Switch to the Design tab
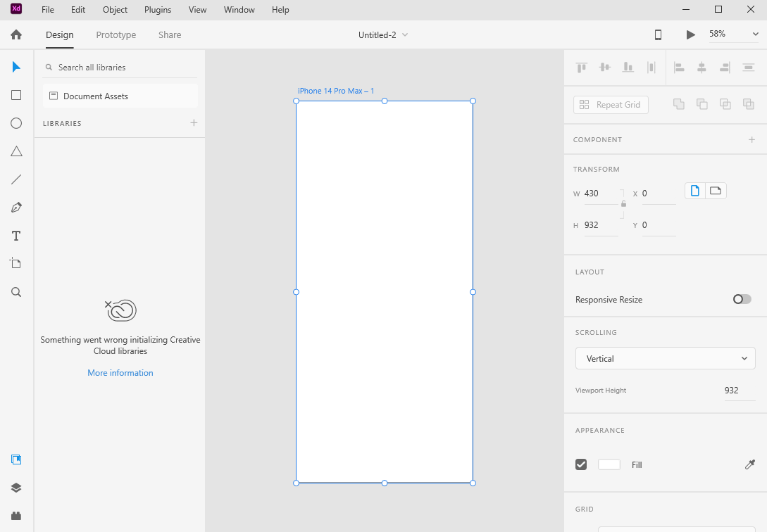 coord(60,34)
